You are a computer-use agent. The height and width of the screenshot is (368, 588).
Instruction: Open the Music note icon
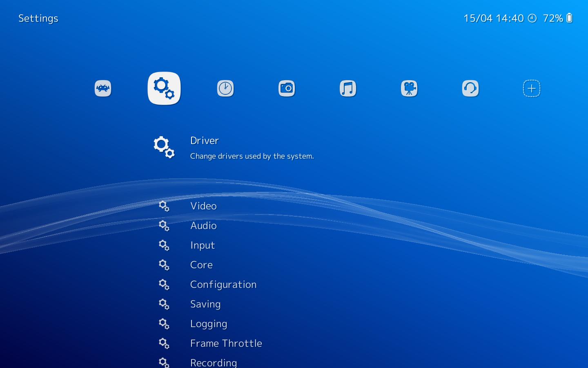click(x=347, y=88)
